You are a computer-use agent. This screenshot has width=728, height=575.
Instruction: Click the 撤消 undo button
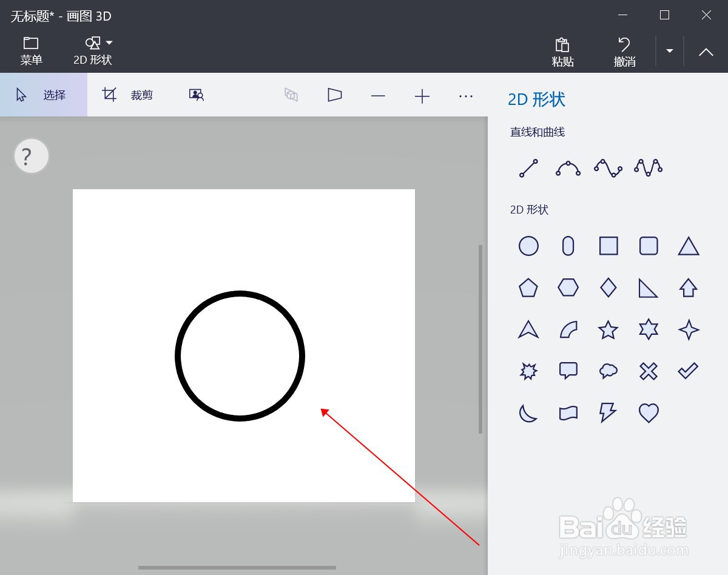pyautogui.click(x=624, y=52)
